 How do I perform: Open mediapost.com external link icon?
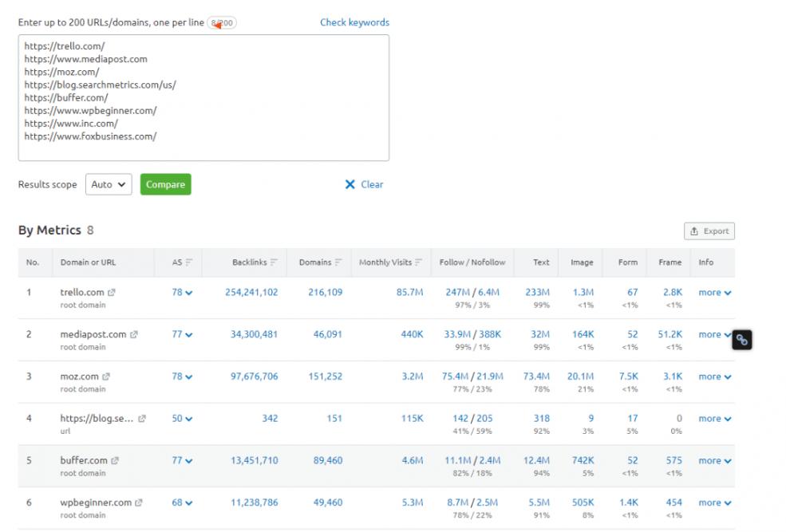coord(134,335)
